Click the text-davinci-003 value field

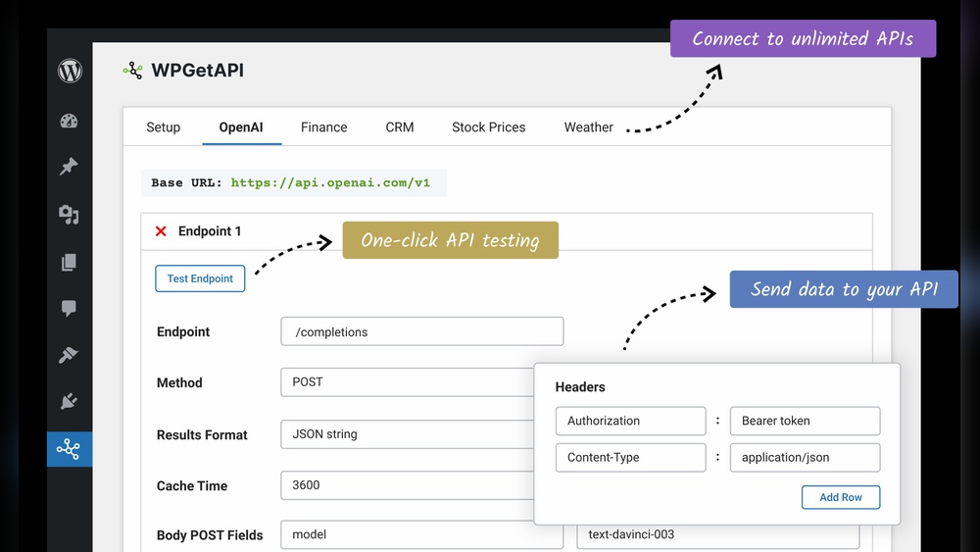pos(717,536)
